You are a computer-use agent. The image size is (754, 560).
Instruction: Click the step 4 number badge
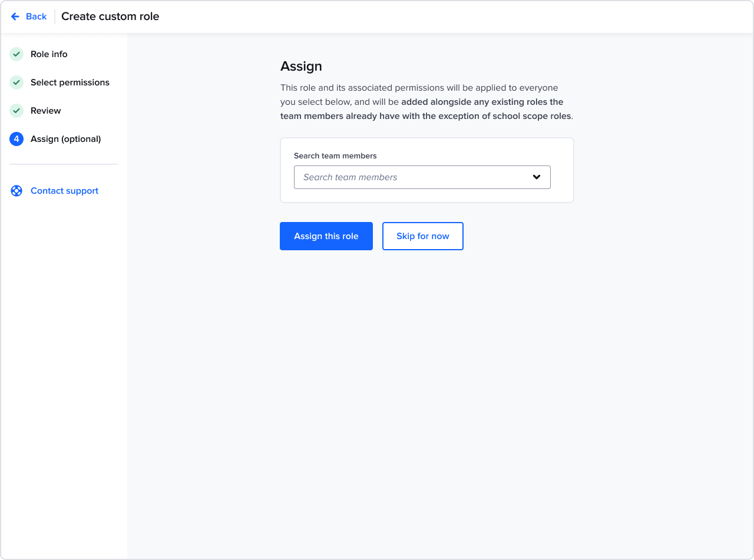[16, 139]
